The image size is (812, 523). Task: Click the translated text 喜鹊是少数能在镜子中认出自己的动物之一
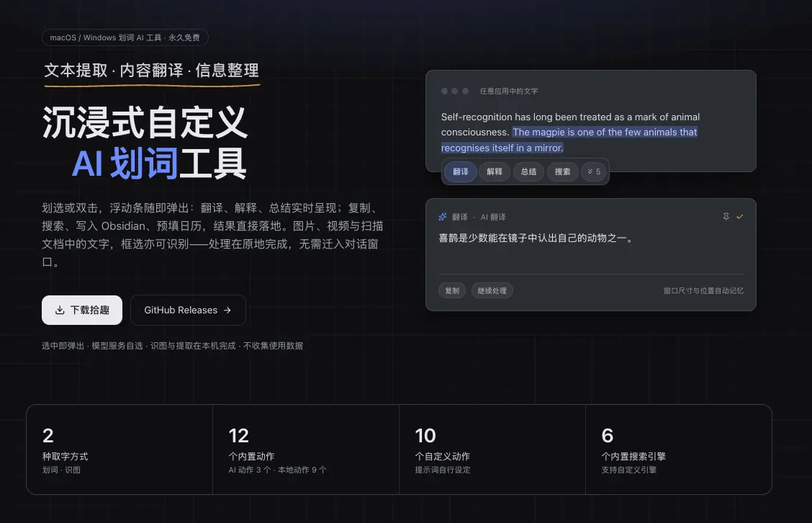[536, 238]
